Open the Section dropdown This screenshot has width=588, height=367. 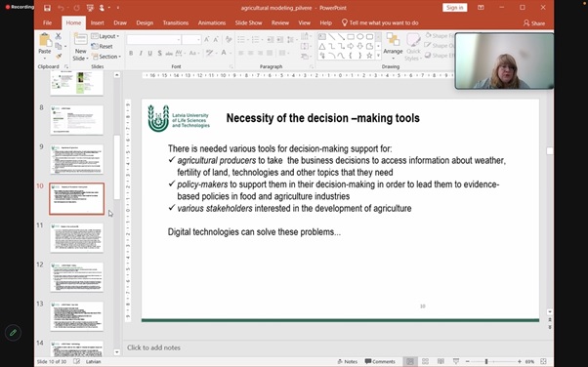(x=106, y=57)
